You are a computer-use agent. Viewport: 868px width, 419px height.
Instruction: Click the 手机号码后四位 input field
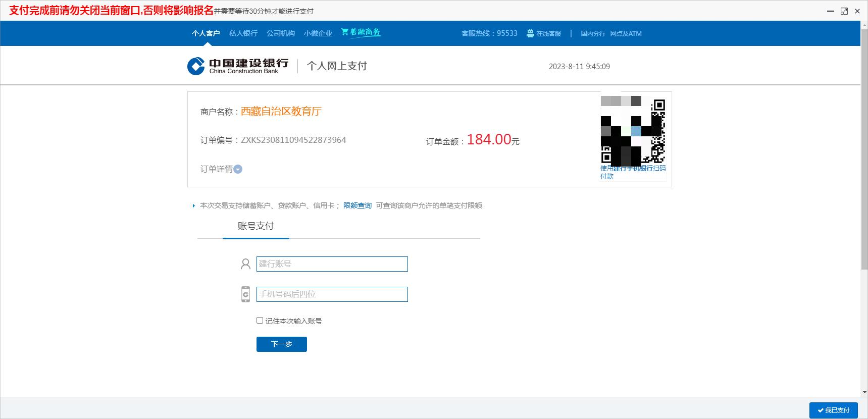(x=332, y=294)
